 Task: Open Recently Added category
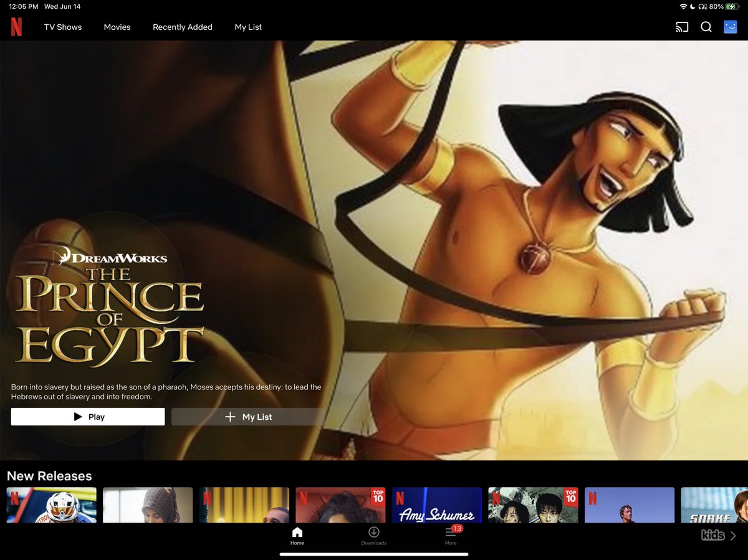tap(183, 27)
